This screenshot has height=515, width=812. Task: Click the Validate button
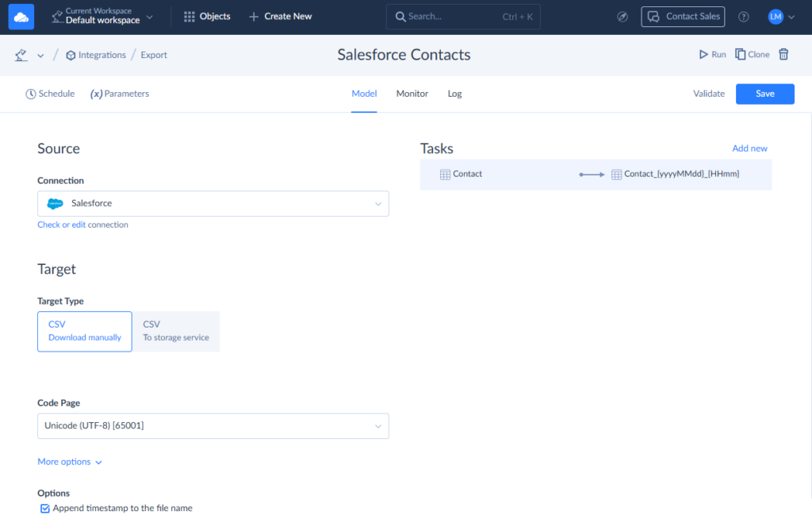(709, 94)
